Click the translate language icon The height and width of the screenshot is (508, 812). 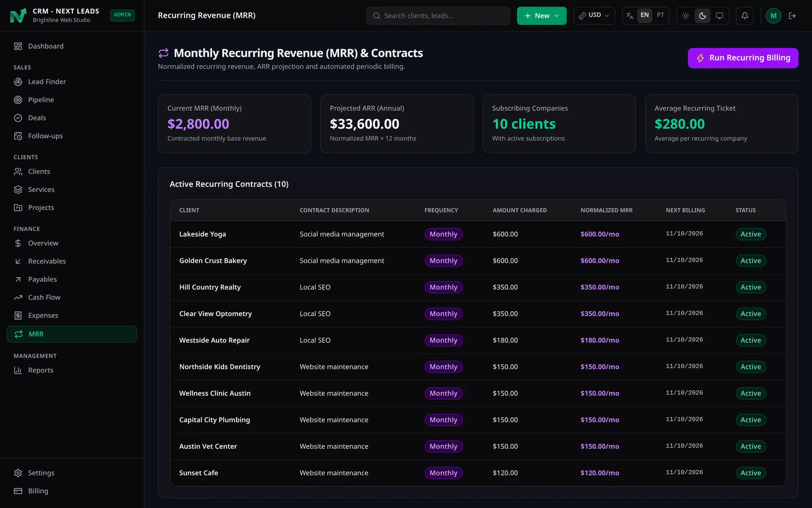[630, 15]
